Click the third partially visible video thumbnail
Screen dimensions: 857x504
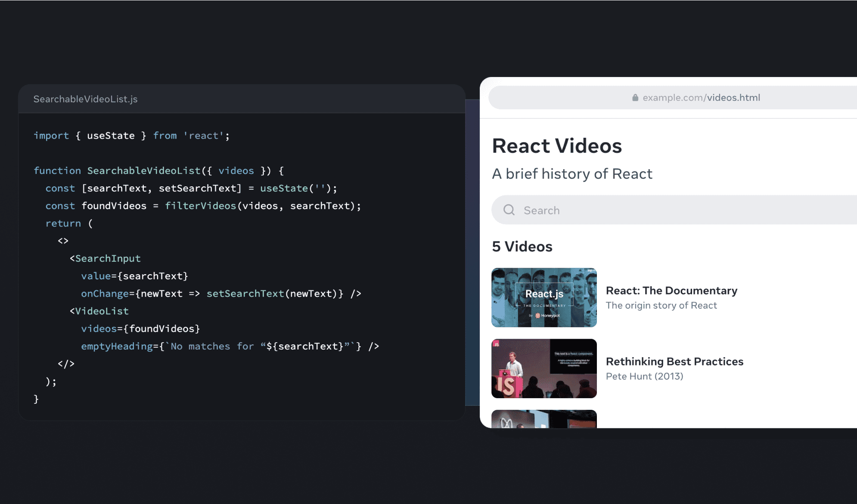point(544,419)
